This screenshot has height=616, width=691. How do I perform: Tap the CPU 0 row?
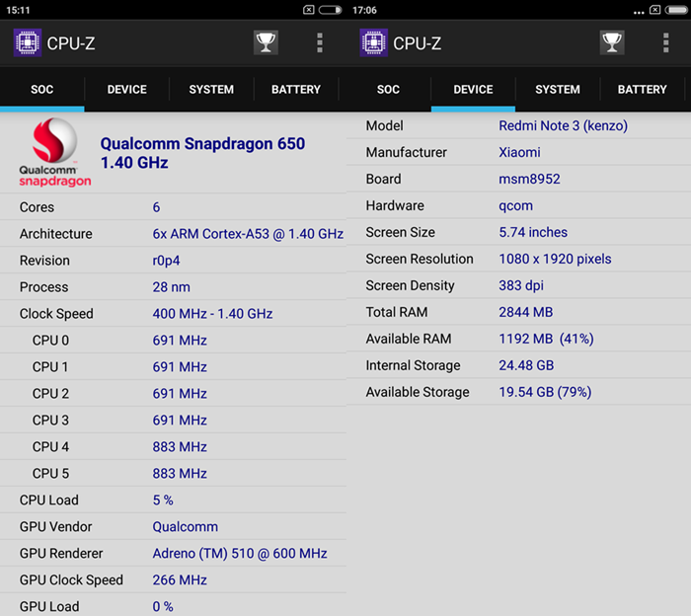[x=173, y=340]
